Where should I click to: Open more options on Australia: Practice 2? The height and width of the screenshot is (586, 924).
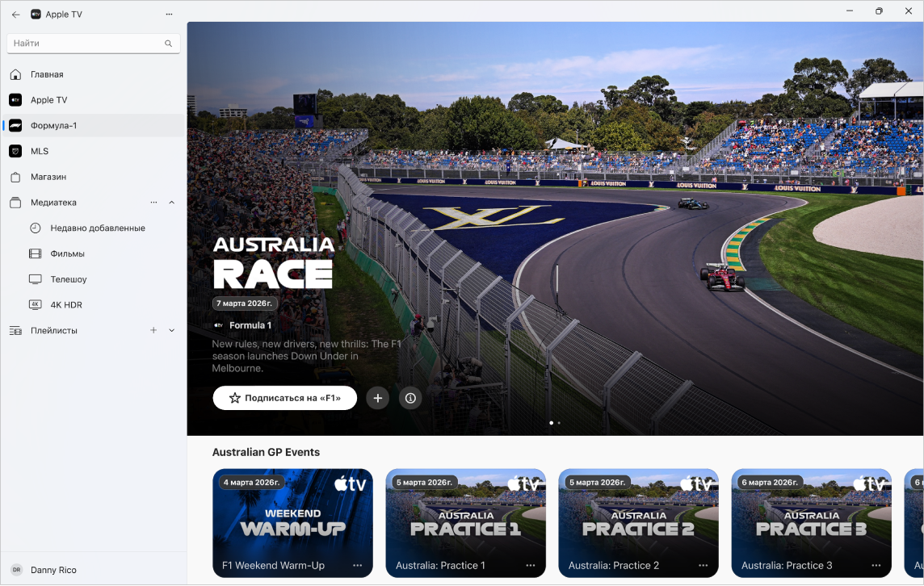click(x=703, y=565)
